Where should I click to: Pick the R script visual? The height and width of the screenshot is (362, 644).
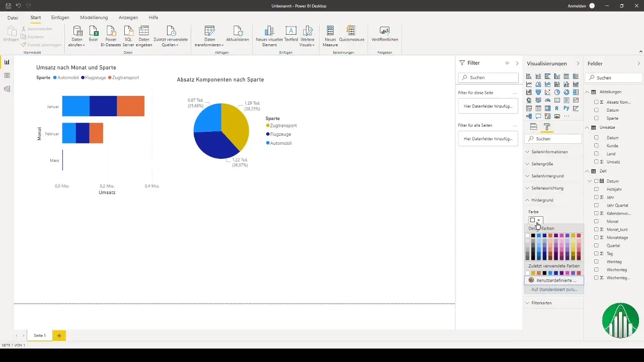pyautogui.click(x=557, y=108)
